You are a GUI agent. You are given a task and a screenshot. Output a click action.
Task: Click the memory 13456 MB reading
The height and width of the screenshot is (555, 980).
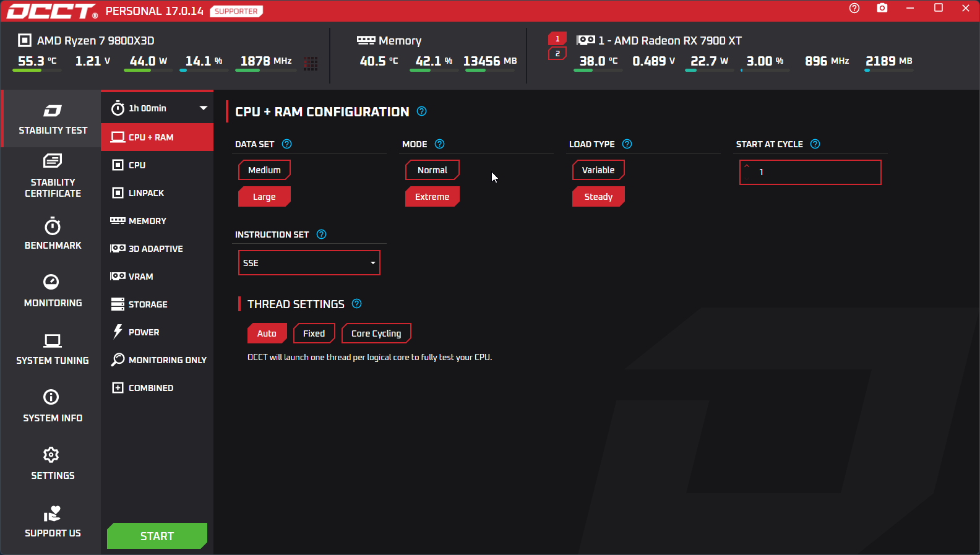pyautogui.click(x=490, y=61)
